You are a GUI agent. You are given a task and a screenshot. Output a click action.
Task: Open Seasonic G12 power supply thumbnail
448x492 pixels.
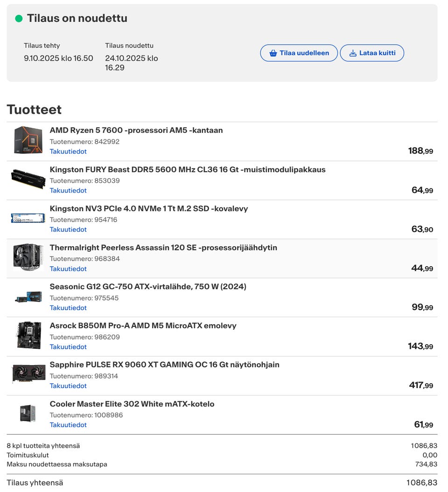coord(28,297)
